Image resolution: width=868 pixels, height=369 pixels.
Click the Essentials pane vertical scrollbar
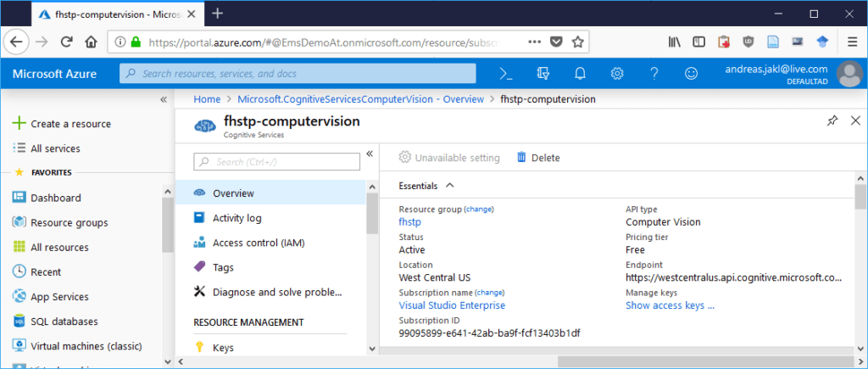pos(860,197)
